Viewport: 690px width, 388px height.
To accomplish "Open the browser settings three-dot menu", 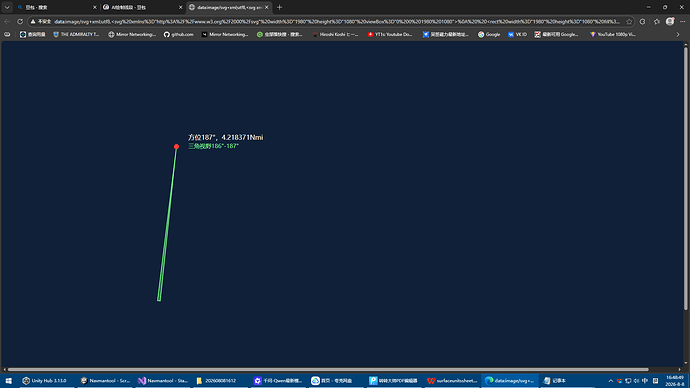I will click(683, 21).
